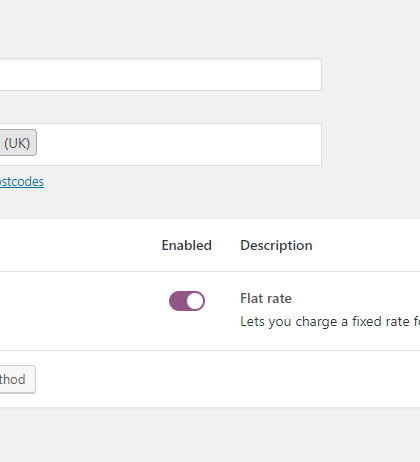Click the Description column header
The height and width of the screenshot is (462, 420).
coord(276,245)
